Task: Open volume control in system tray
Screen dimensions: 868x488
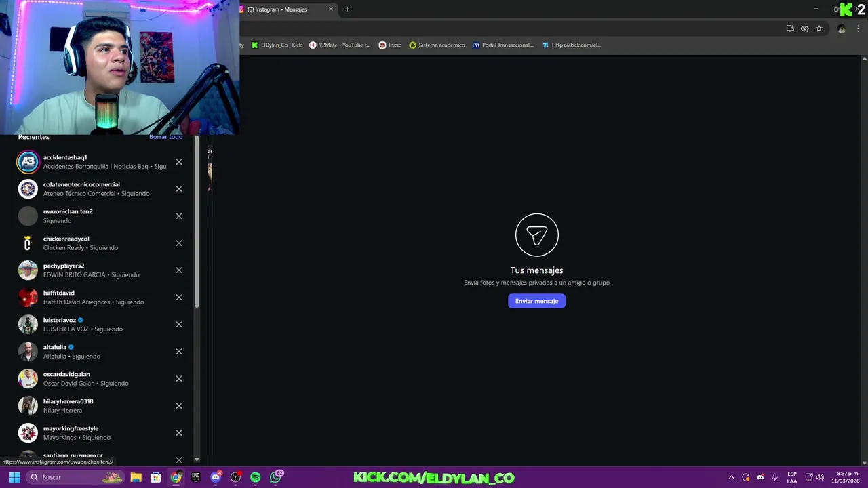Action: (820, 477)
